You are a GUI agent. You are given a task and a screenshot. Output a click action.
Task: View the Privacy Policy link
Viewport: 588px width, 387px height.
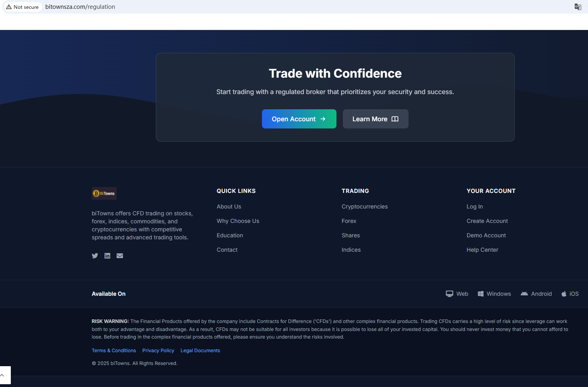pyautogui.click(x=158, y=351)
